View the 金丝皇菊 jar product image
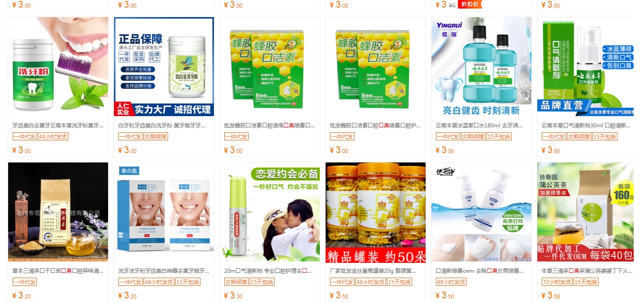Image resolution: width=644 pixels, height=302 pixels. (x=376, y=212)
